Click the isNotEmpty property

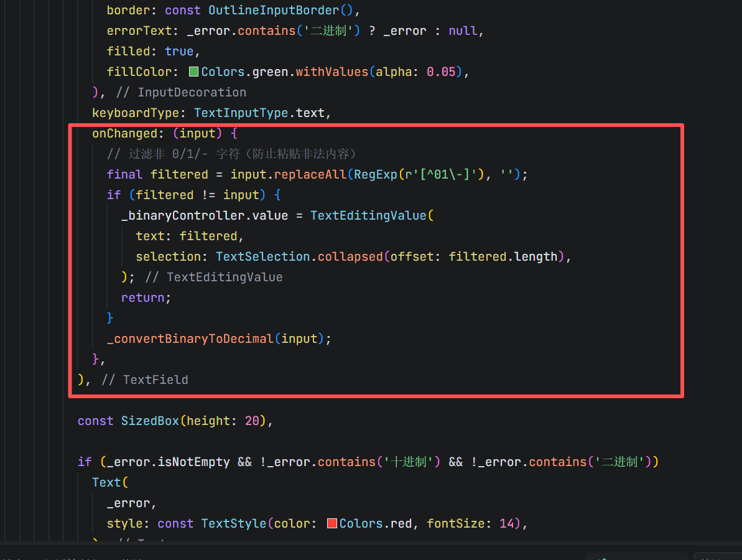pos(193,462)
